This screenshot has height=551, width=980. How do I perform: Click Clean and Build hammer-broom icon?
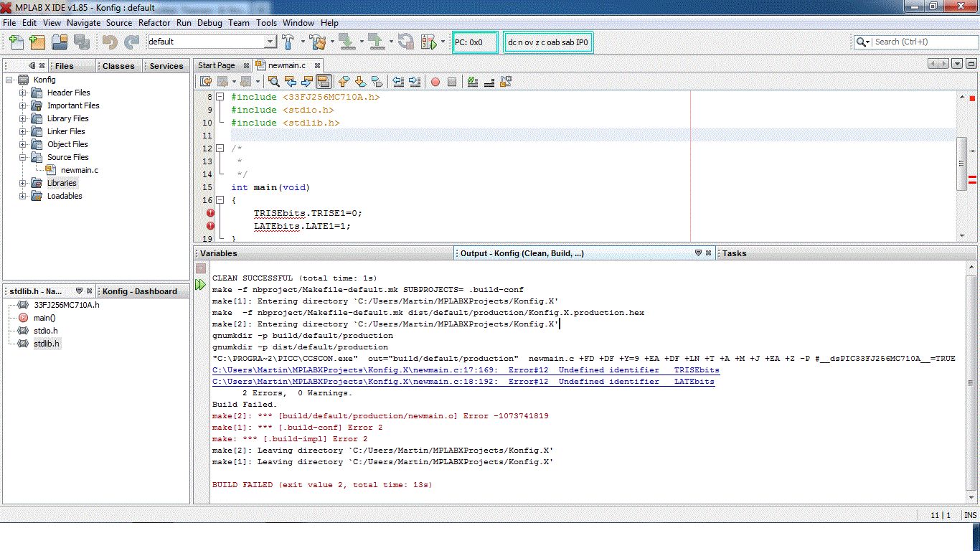(316, 42)
